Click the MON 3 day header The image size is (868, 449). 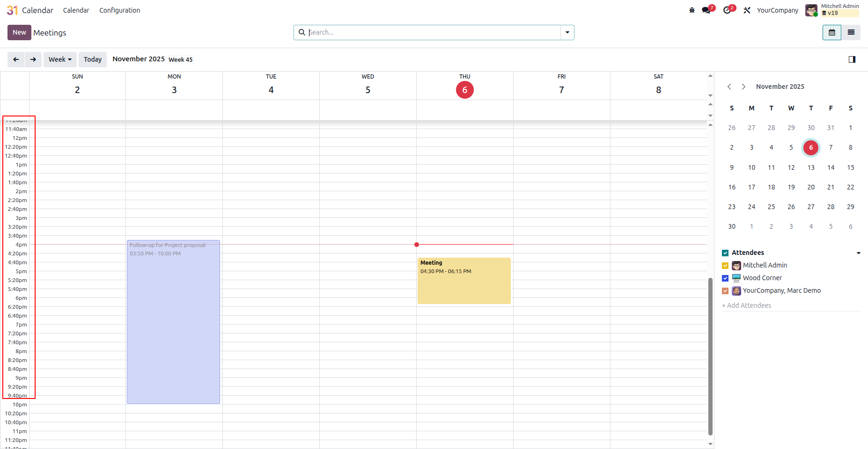pyautogui.click(x=174, y=85)
